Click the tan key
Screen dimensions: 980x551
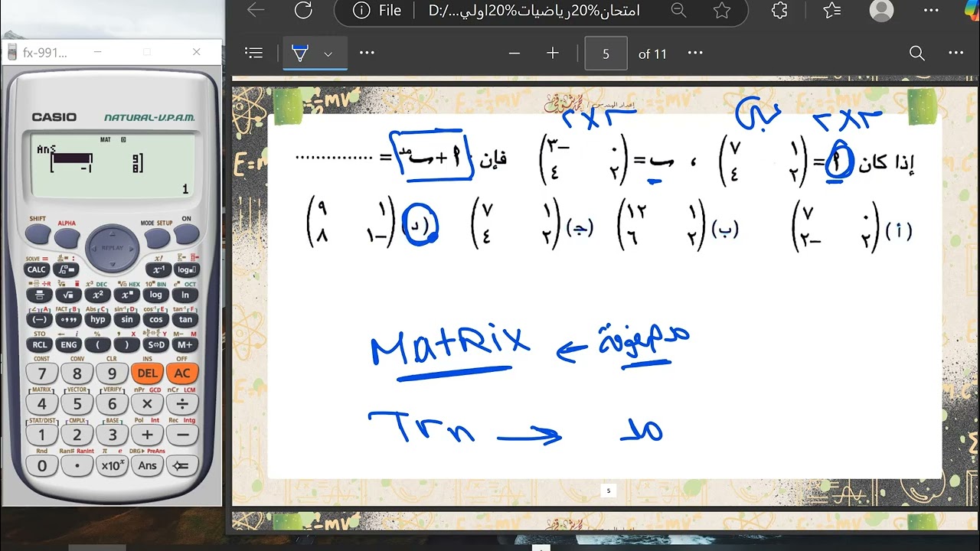[185, 320]
